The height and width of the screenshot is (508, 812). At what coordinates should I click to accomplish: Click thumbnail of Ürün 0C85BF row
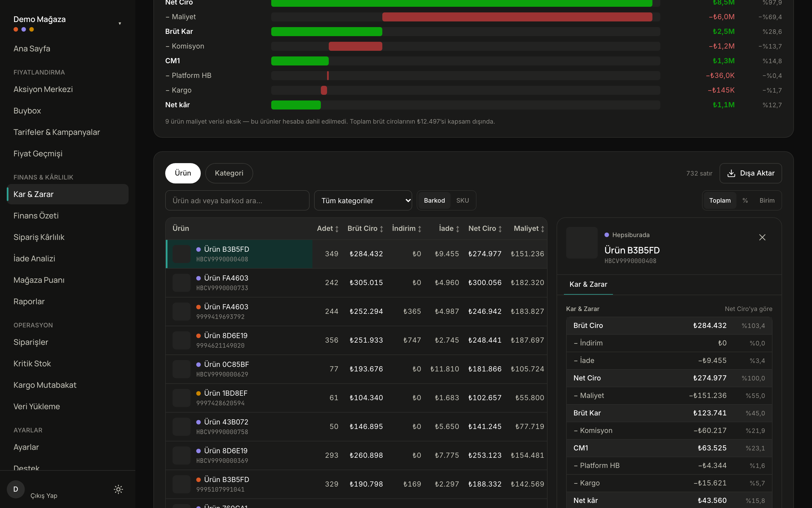(182, 369)
